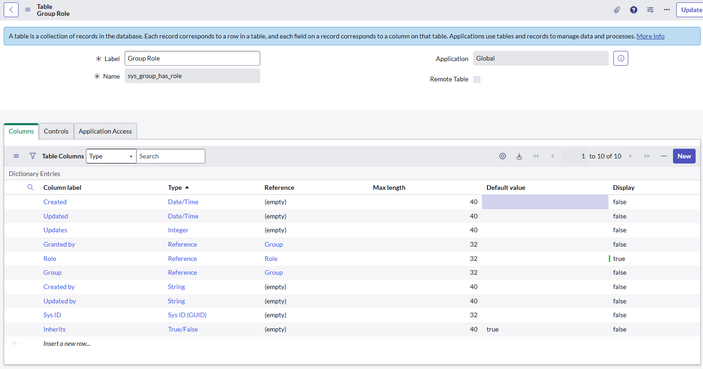Open the Granted by column link
Image resolution: width=703 pixels, height=369 pixels.
(59, 244)
